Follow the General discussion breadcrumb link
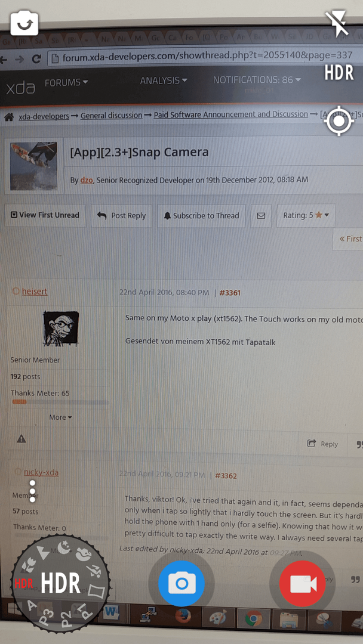 111,116
